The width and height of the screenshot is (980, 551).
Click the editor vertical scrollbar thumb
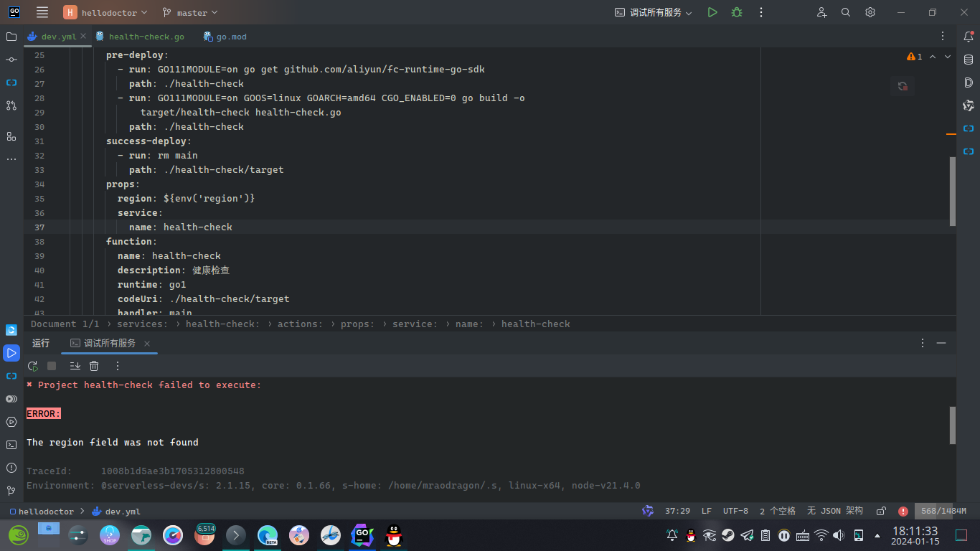[x=953, y=192]
